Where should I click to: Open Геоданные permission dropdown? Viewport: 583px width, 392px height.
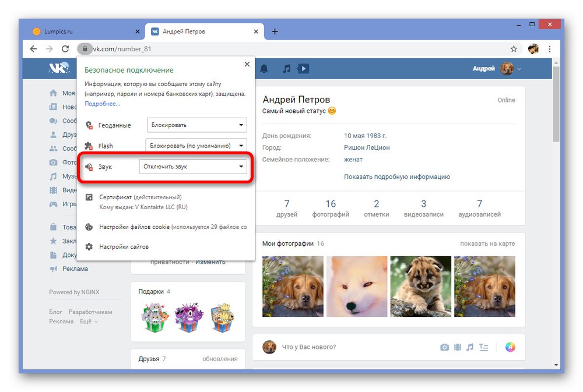point(196,125)
